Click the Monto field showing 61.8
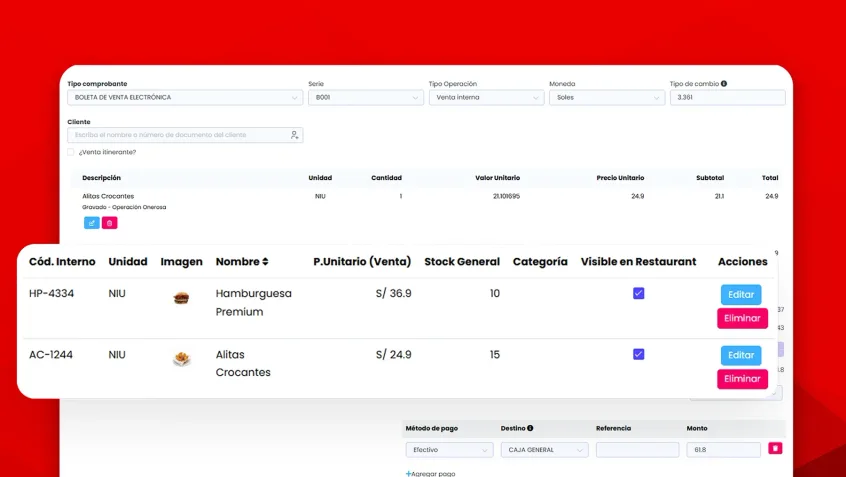The image size is (846, 477). (724, 449)
